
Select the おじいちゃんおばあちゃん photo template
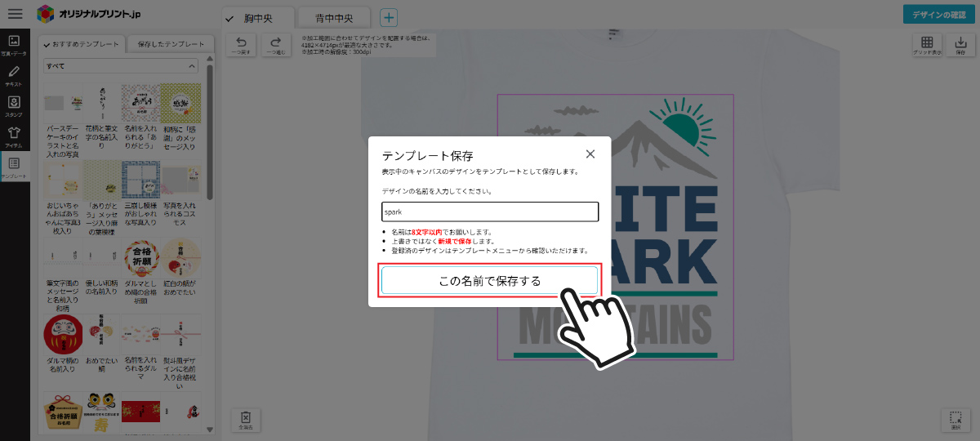point(63,198)
